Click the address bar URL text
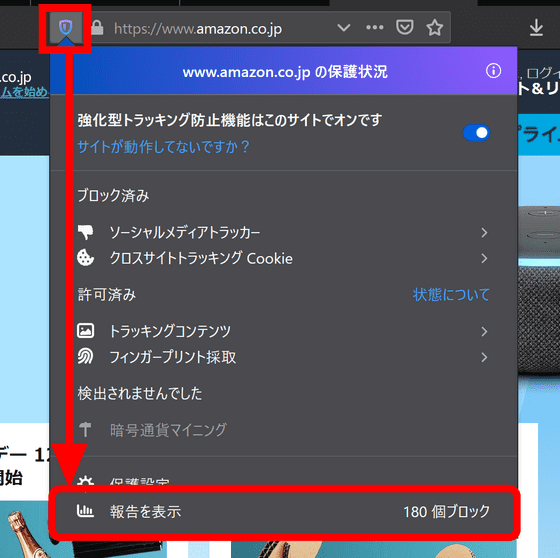 pyautogui.click(x=198, y=29)
